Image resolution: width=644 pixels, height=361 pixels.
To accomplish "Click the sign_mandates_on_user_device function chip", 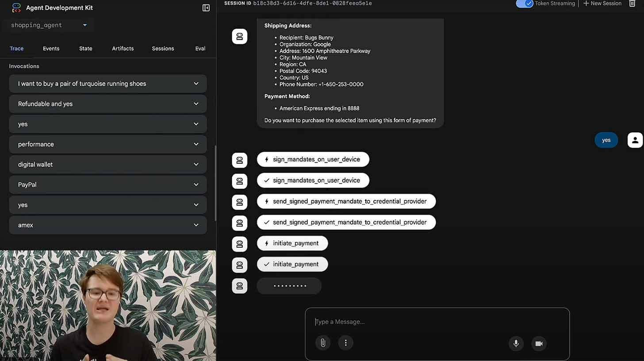I will click(x=313, y=159).
